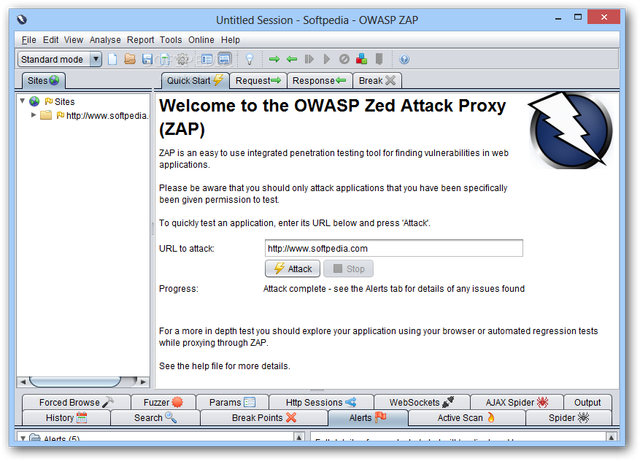Open the Tools menu
This screenshot has width=640, height=461.
[171, 40]
